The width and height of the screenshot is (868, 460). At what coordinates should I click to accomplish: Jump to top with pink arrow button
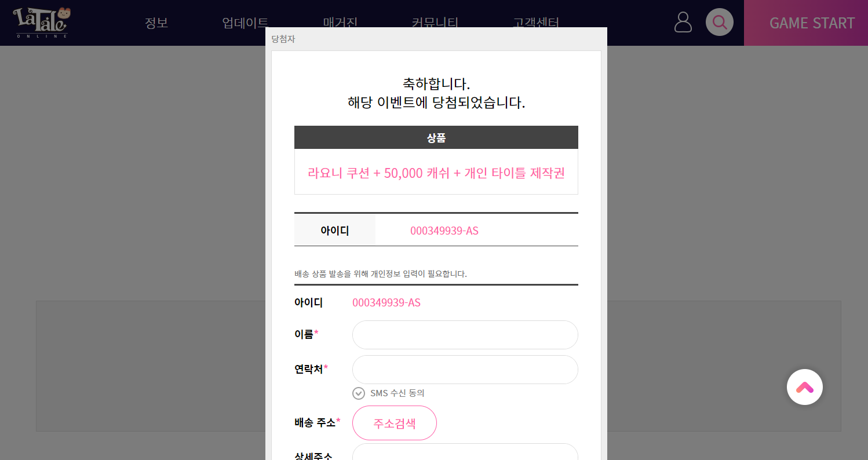point(805,387)
